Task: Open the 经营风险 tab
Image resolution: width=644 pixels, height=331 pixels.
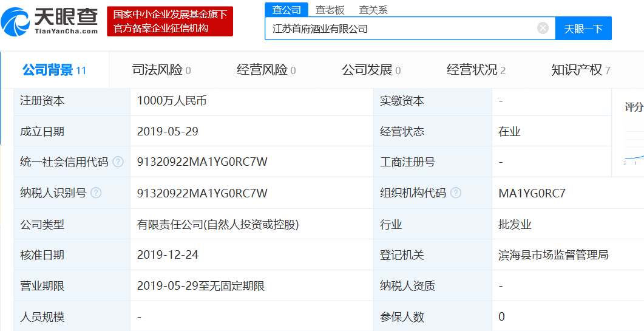Action: [266, 70]
